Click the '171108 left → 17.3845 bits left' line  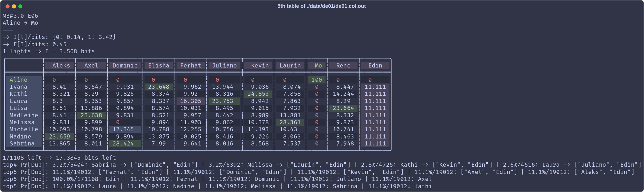(59, 158)
